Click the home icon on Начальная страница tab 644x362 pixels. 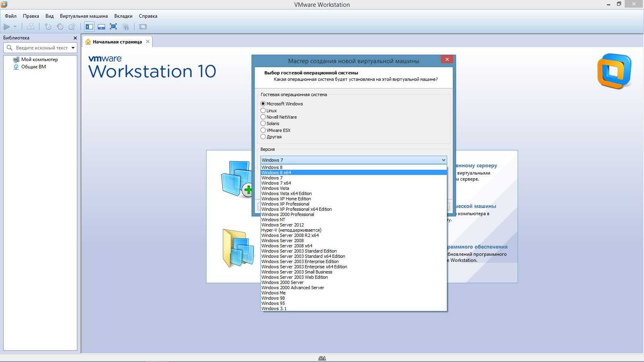point(88,42)
